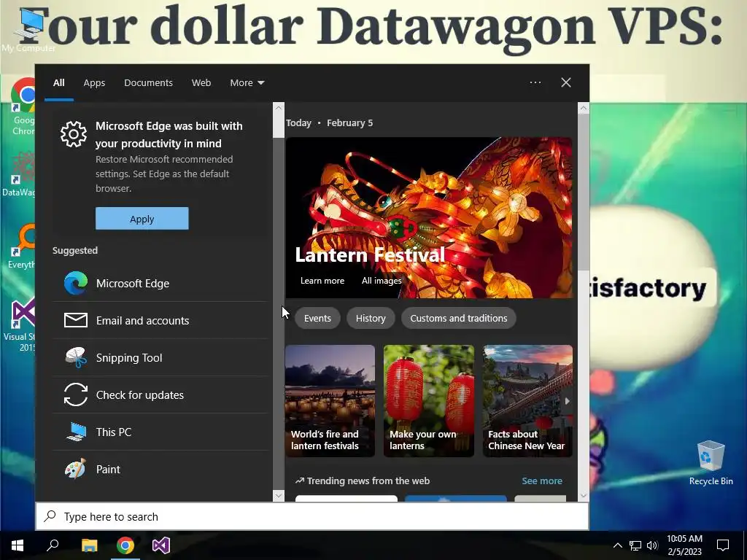Open network status tray icon
This screenshot has height=560, width=747.
[635, 545]
